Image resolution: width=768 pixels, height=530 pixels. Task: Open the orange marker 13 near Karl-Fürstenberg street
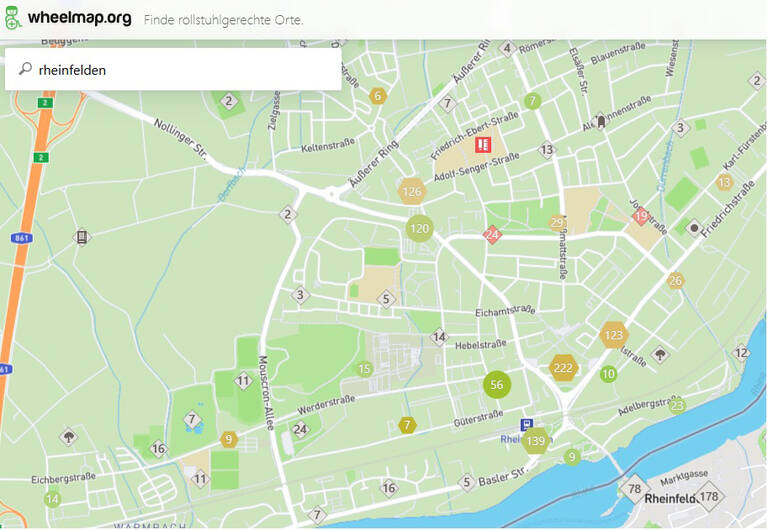(724, 183)
